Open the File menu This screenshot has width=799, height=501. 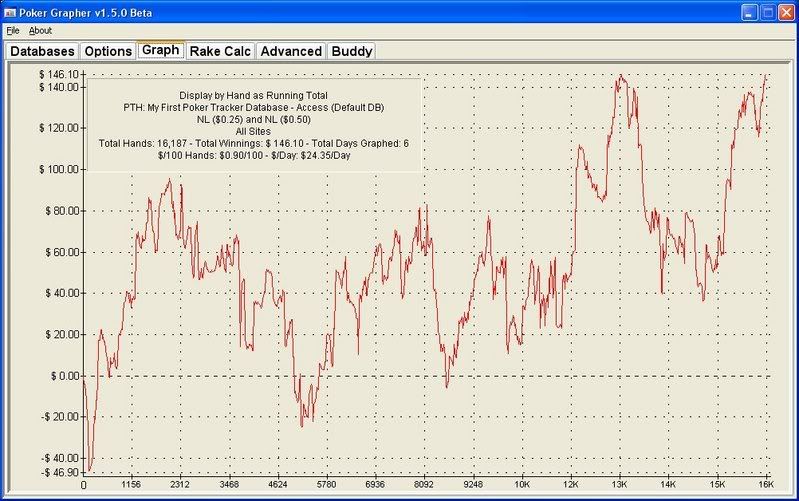click(13, 31)
